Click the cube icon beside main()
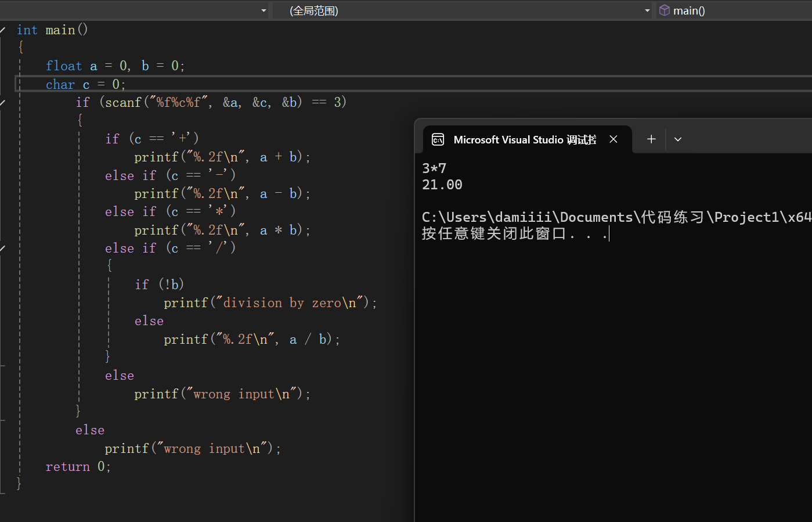This screenshot has height=522, width=812. tap(665, 10)
